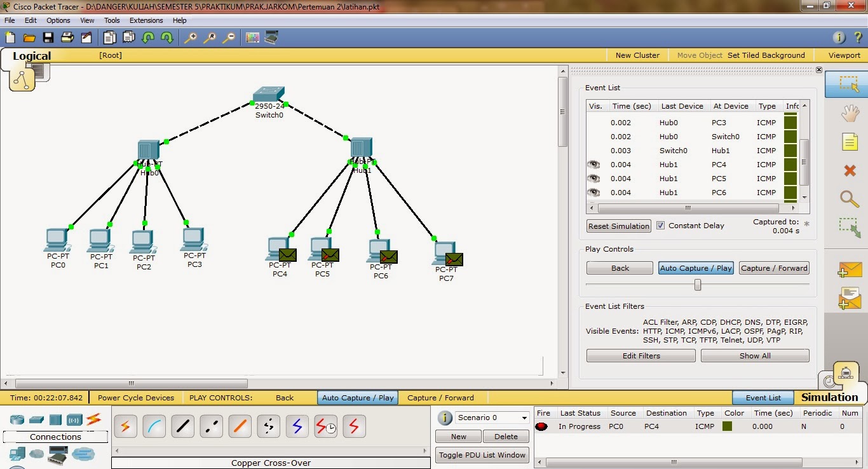868x469 pixels.
Task: Click the Show All button
Action: tap(755, 356)
